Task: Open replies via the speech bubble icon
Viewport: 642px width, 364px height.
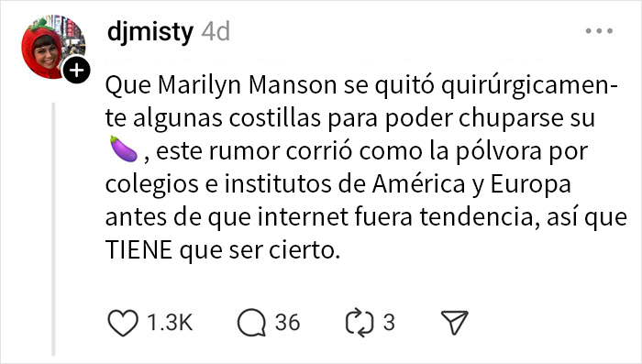Action: coord(251,323)
